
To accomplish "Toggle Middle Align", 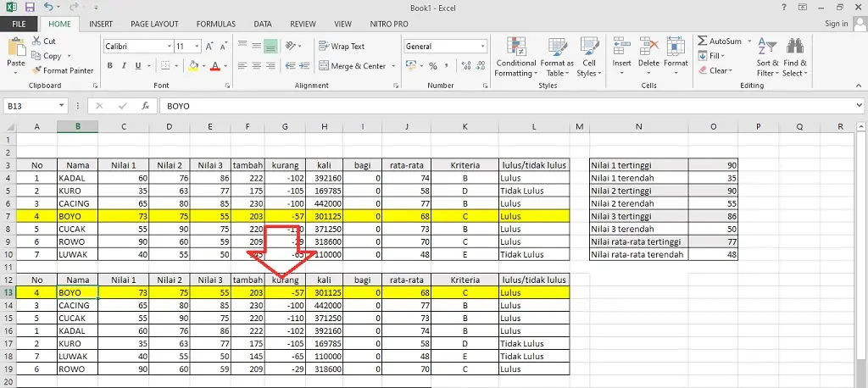I will click(x=256, y=47).
